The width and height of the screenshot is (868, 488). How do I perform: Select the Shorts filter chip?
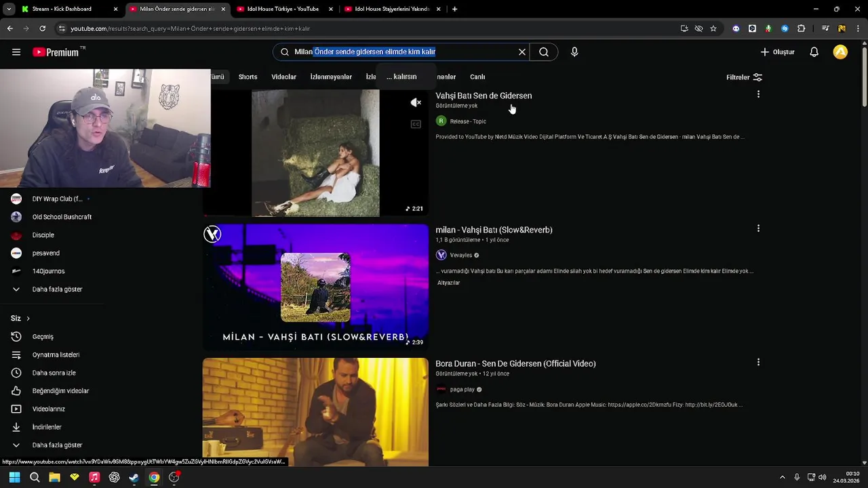tap(248, 77)
